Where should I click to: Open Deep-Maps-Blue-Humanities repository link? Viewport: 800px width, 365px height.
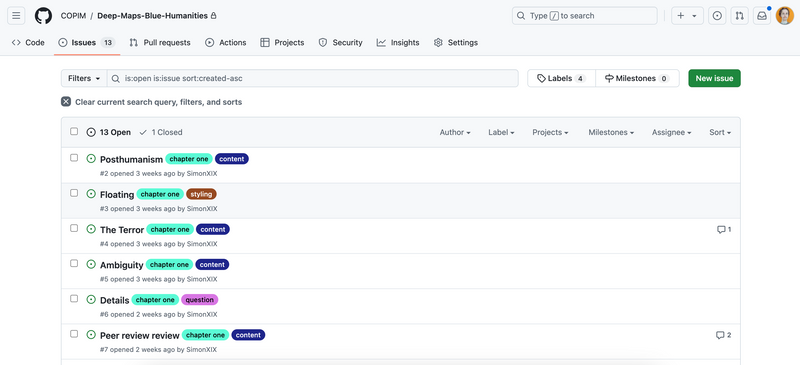[x=152, y=16]
